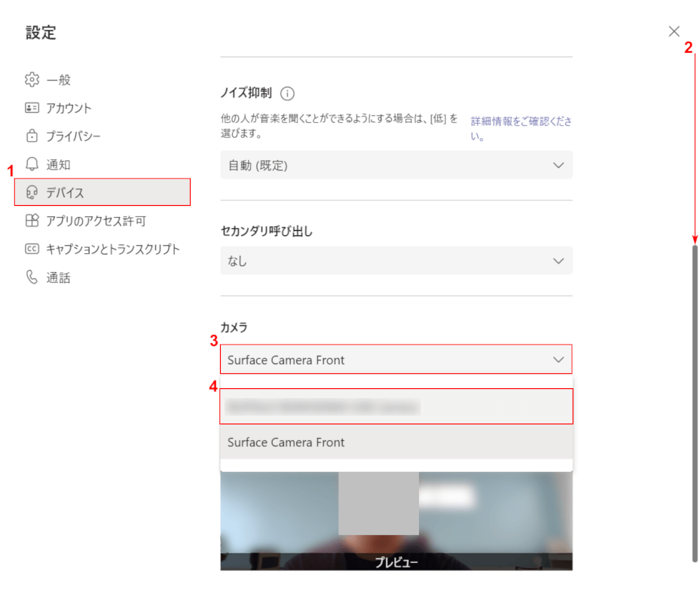Click the プライバシー lock icon

pos(32,136)
